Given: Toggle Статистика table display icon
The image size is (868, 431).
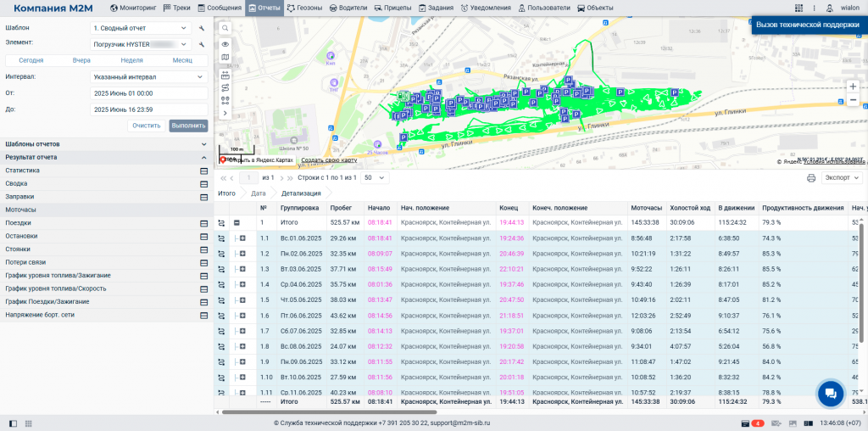Looking at the screenshot, I should (x=203, y=171).
